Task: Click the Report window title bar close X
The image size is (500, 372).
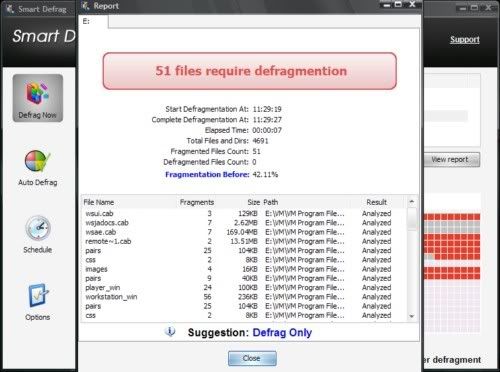Action: 412,4
